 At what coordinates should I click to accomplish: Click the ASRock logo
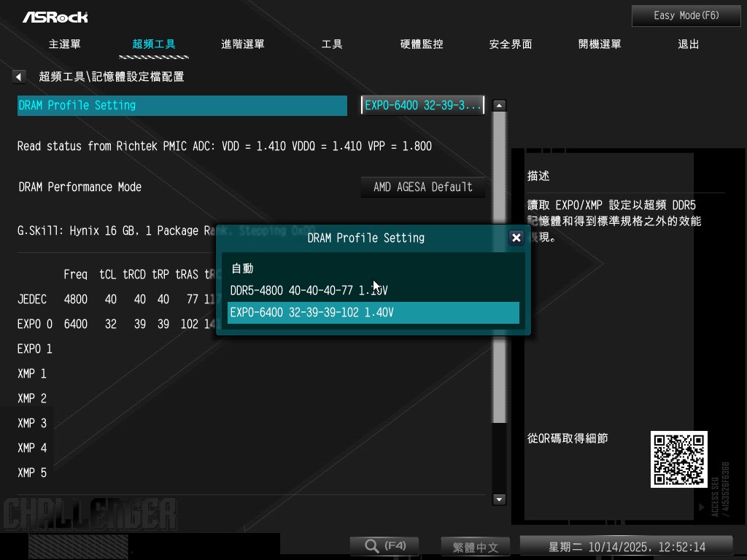coord(55,16)
